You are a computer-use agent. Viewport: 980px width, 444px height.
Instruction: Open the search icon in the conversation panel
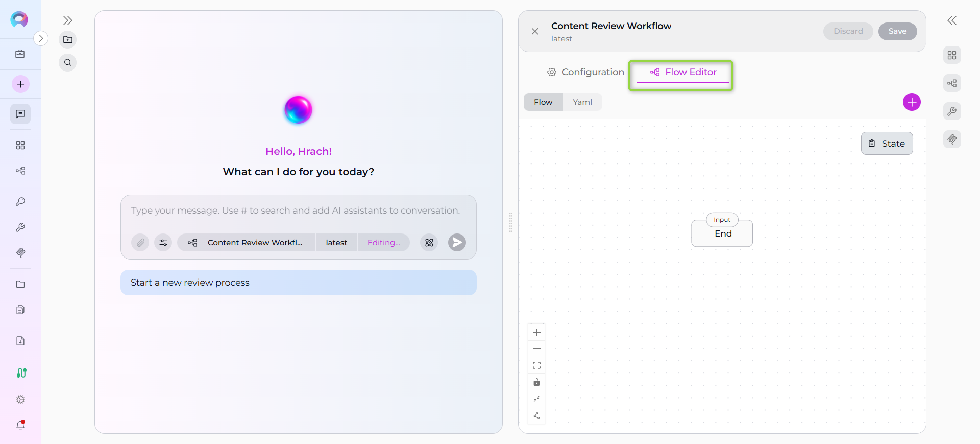point(68,63)
